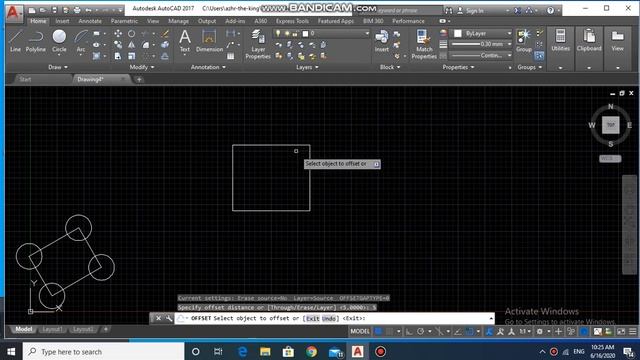Expand the Annotation panel
The height and width of the screenshot is (360, 640).
pyautogui.click(x=208, y=67)
